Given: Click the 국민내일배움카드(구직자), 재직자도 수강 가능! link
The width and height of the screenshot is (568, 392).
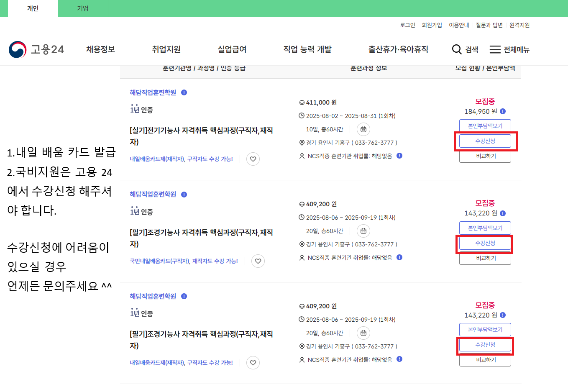Looking at the screenshot, I should [x=184, y=261].
